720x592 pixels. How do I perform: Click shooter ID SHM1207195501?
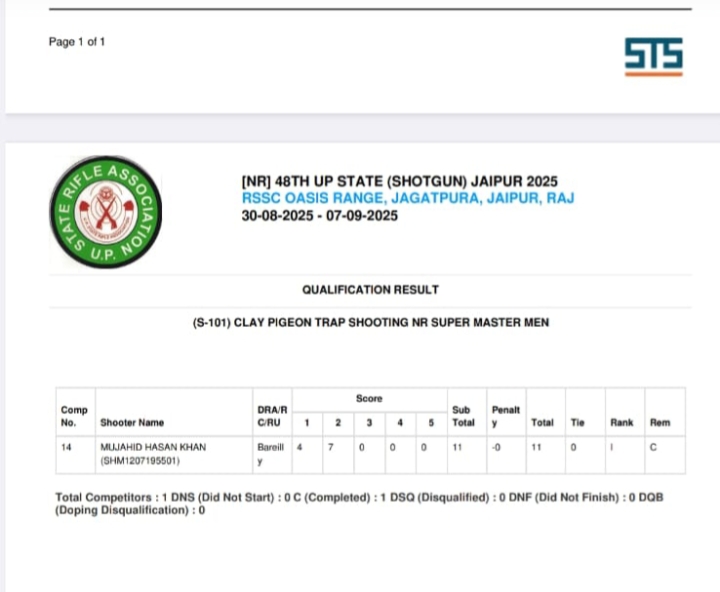tap(140, 461)
